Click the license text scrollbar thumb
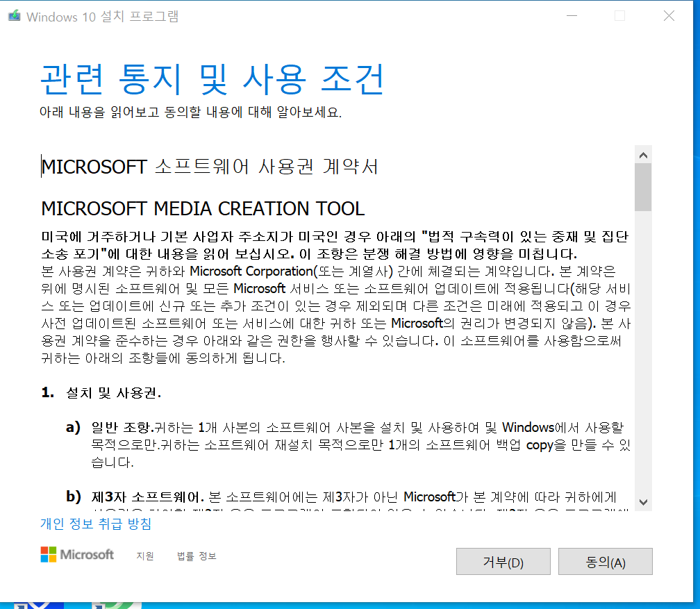This screenshot has height=609, width=700. coord(643,187)
